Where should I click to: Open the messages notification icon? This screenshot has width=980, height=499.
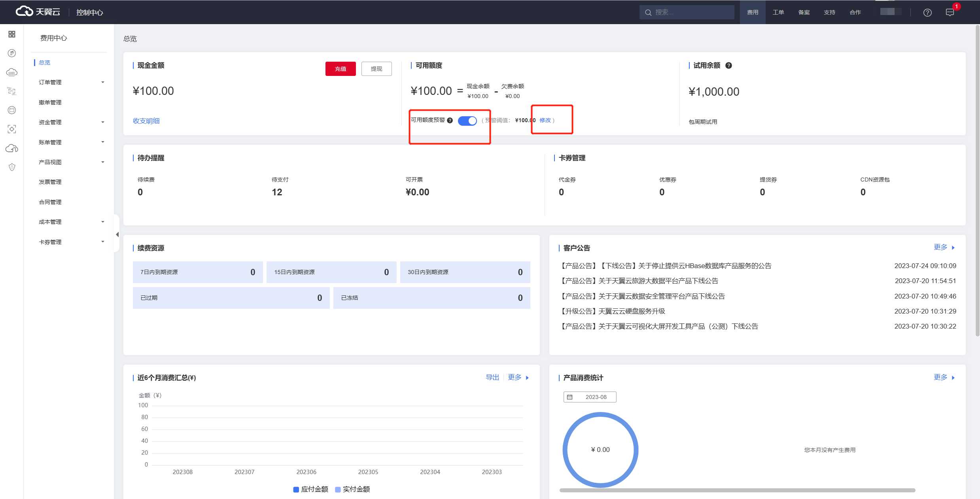point(950,13)
